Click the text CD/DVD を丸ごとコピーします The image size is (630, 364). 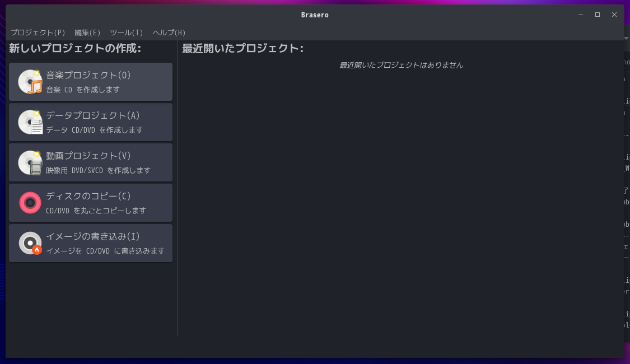point(96,211)
